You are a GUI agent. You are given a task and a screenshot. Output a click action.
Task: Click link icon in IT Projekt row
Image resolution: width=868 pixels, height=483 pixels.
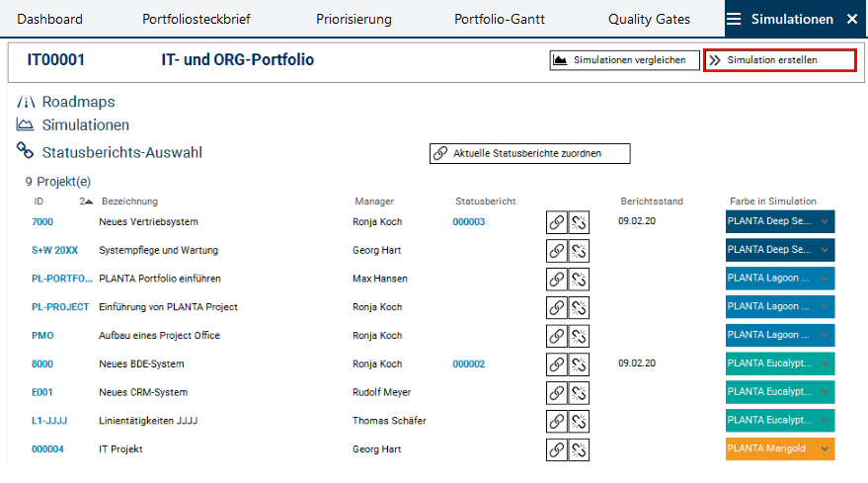[x=557, y=449]
